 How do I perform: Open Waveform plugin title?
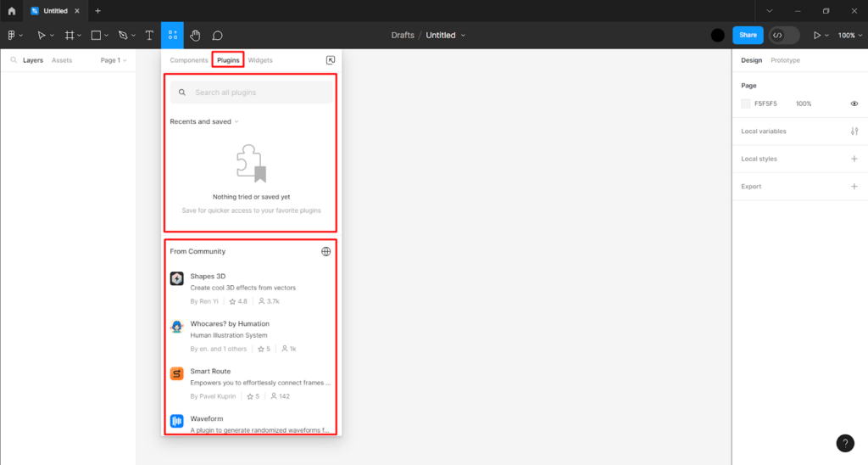point(207,419)
